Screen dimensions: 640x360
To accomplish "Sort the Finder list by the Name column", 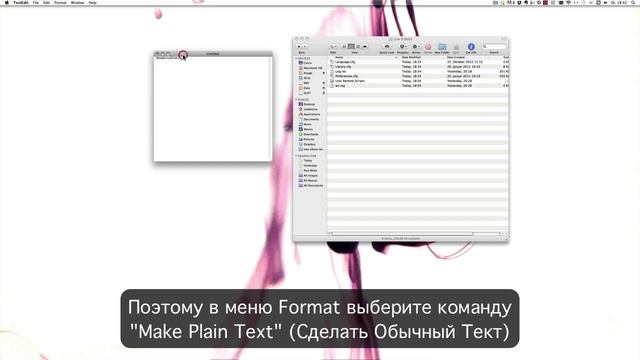I will tap(363, 58).
